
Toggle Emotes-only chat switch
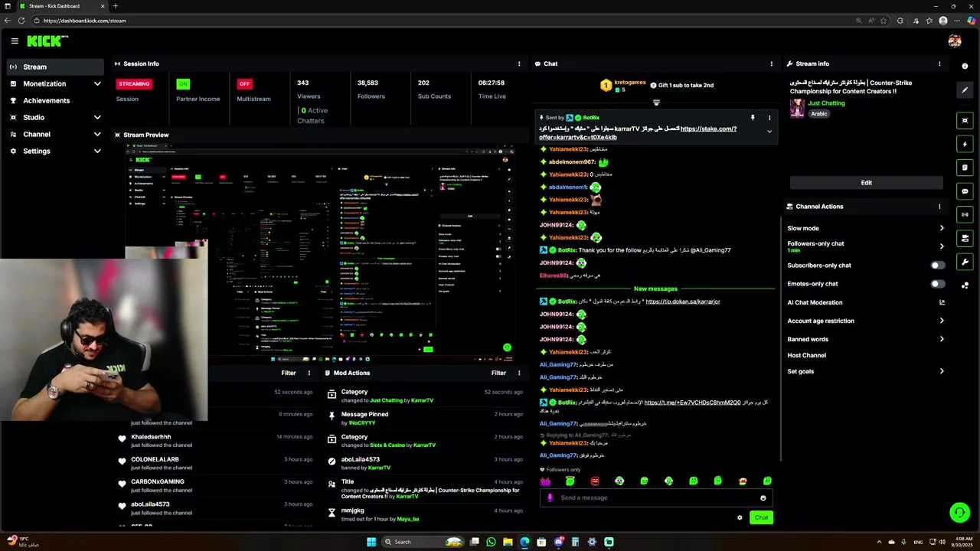tap(937, 284)
